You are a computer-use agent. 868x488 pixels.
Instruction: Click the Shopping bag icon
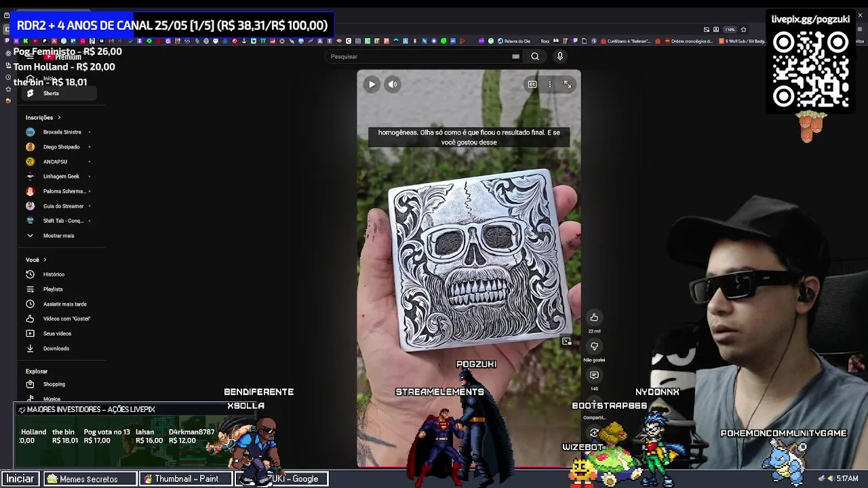30,384
